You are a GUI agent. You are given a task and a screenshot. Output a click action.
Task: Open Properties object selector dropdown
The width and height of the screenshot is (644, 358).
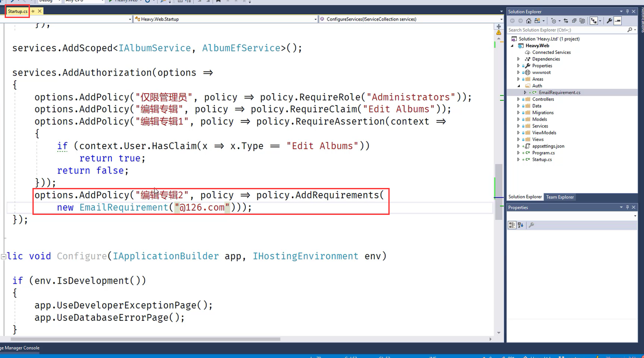[635, 216]
